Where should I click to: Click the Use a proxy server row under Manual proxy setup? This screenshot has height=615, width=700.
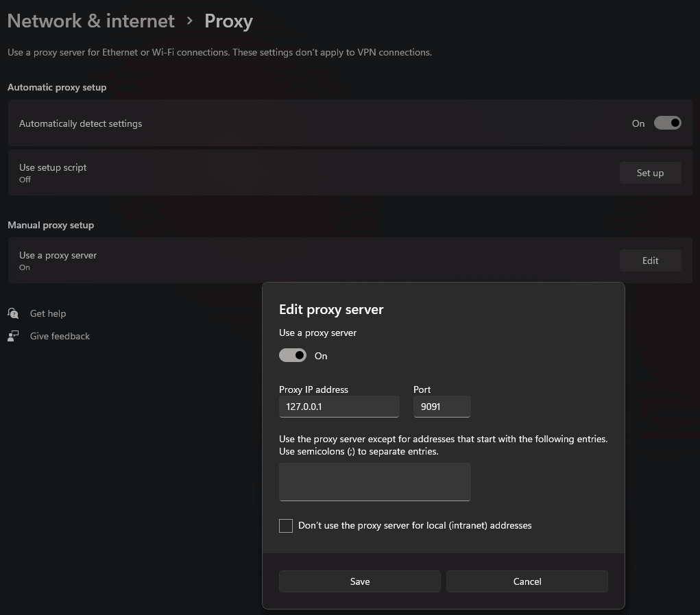[x=58, y=256]
